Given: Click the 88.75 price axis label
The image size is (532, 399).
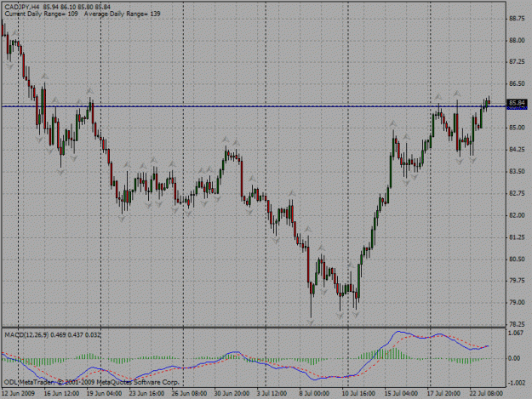Looking at the screenshot, I should pos(517,19).
